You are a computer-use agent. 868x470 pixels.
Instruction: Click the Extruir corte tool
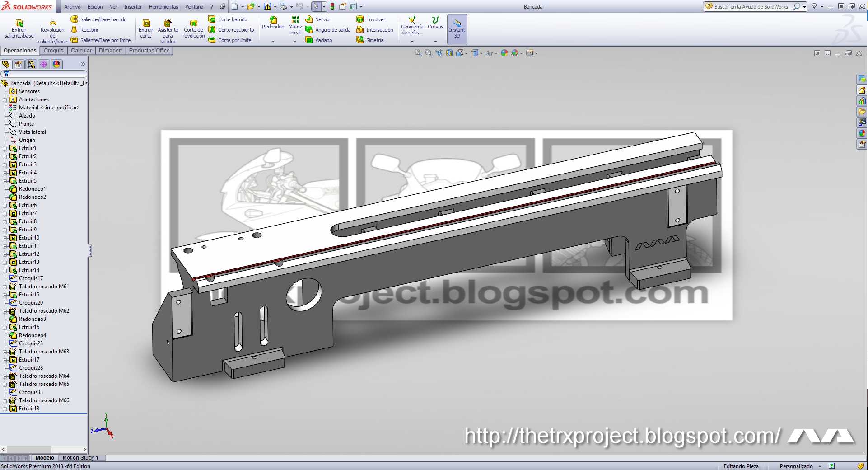[x=146, y=29]
